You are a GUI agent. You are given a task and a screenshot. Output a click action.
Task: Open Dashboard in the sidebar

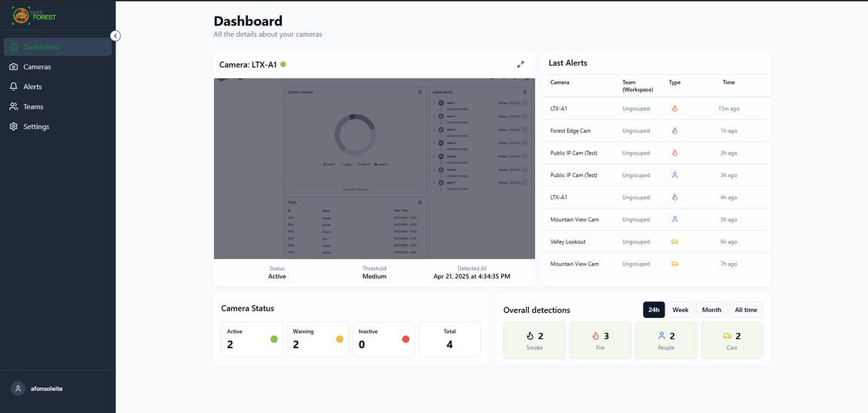tap(57, 47)
